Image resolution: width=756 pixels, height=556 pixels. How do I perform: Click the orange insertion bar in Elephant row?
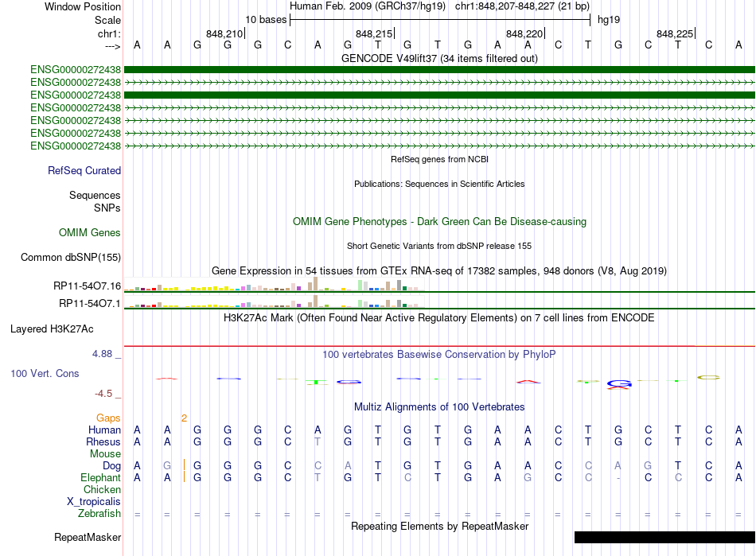184,477
